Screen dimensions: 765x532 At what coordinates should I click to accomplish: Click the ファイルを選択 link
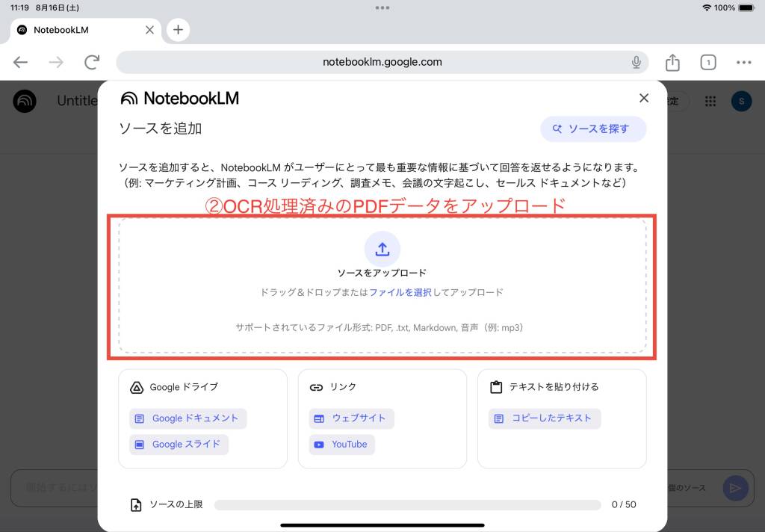(x=400, y=292)
